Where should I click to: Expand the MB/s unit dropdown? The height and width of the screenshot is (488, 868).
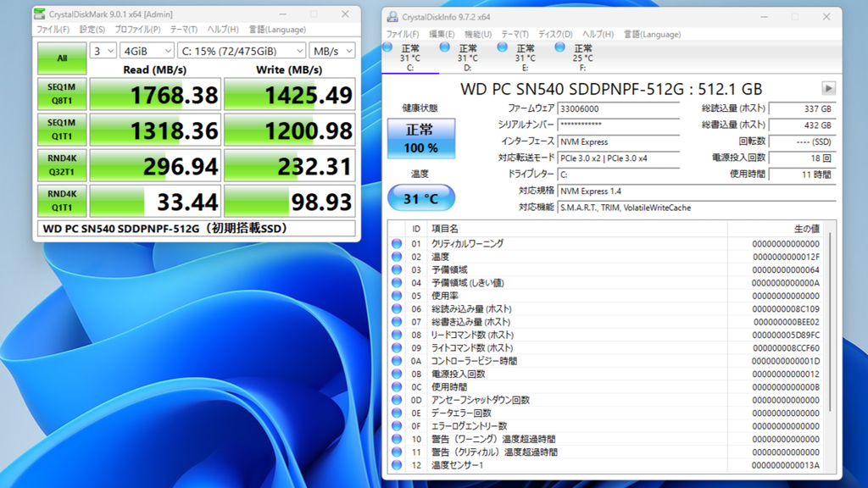coord(331,51)
